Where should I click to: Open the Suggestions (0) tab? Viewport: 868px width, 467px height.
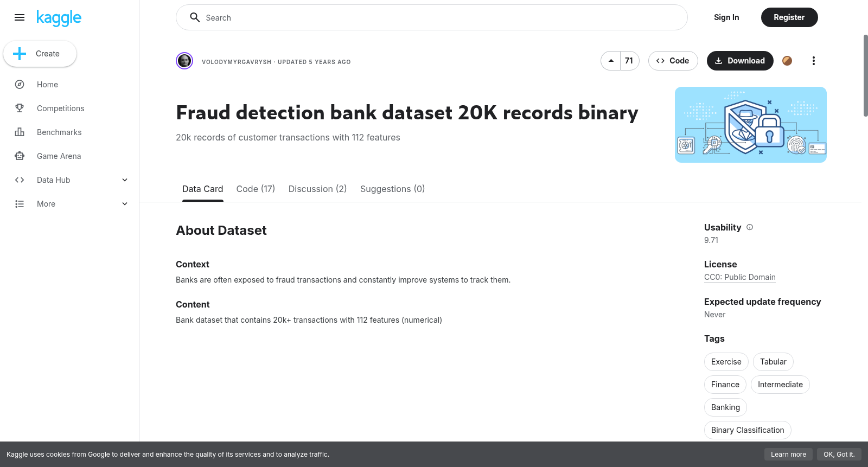click(x=392, y=189)
